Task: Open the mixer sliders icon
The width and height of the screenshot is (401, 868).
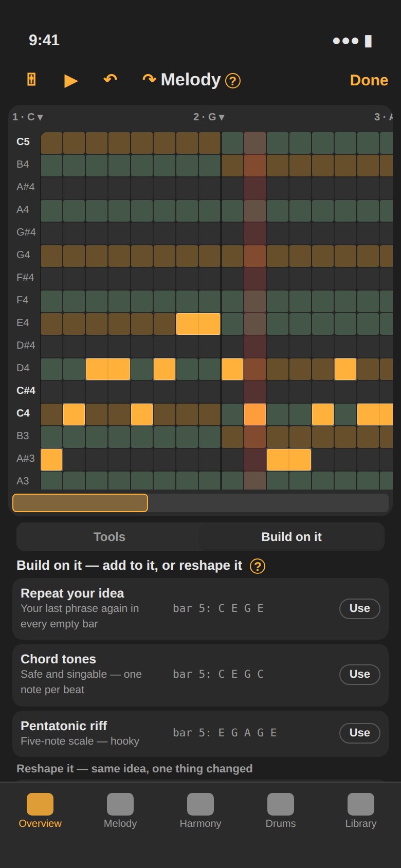Action: [x=31, y=80]
